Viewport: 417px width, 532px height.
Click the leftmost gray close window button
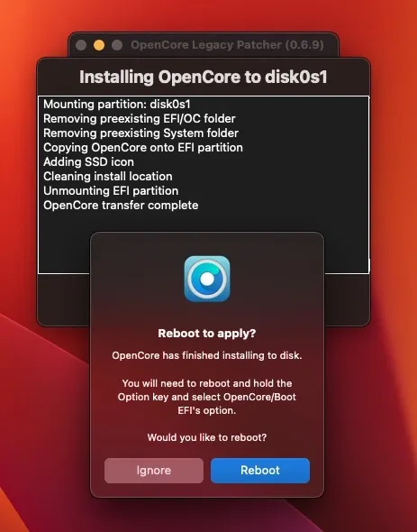coord(81,45)
